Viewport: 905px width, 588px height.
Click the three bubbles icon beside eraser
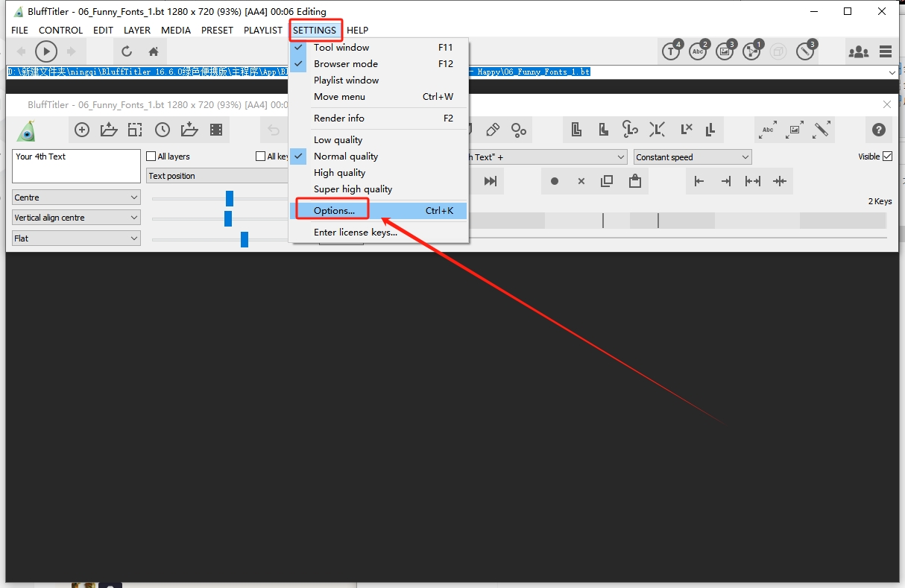(519, 130)
